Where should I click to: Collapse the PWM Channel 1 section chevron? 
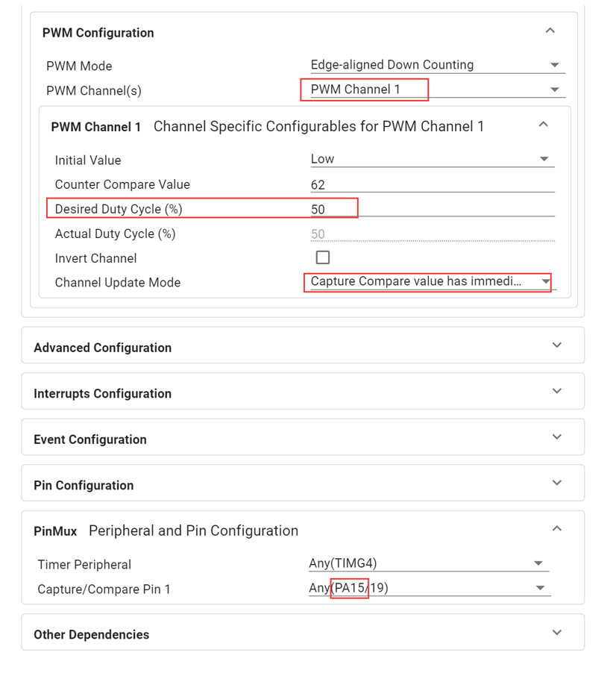(x=543, y=125)
